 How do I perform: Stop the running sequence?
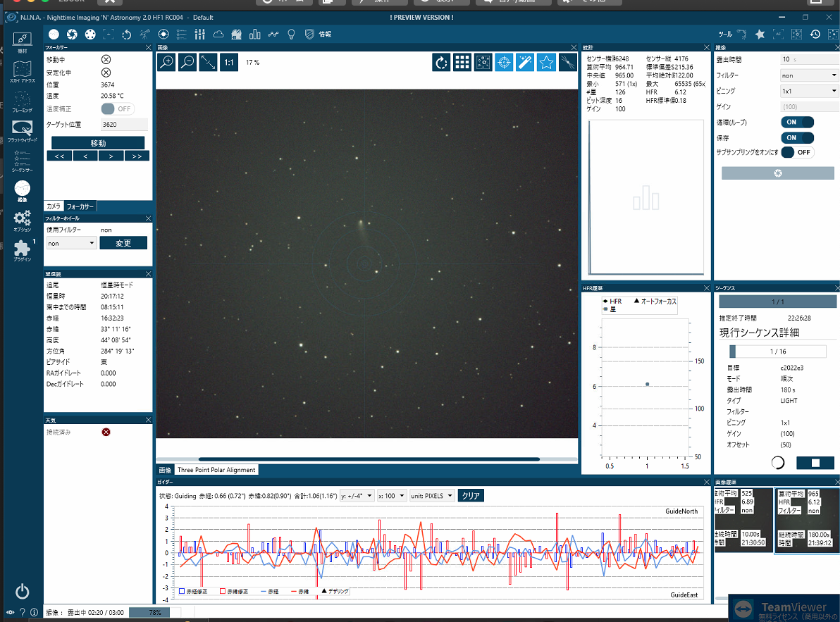coord(815,463)
